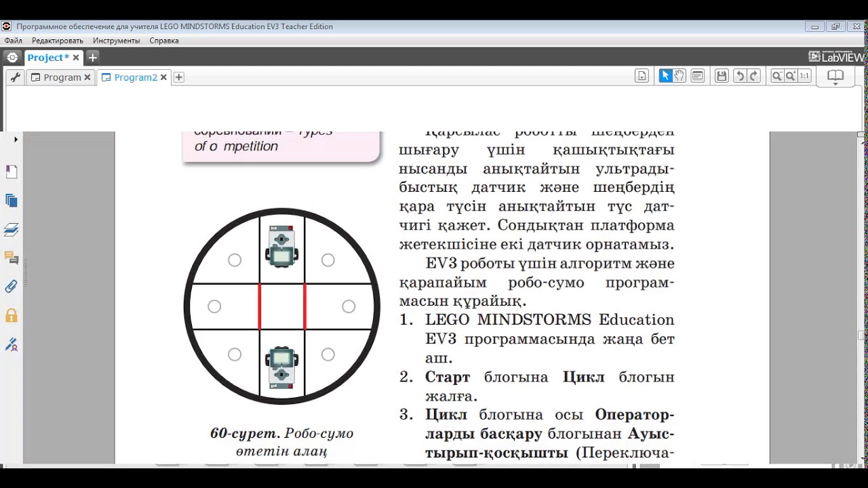Click the text "LEGO MINDSTORMS Education" in step 1

click(550, 320)
